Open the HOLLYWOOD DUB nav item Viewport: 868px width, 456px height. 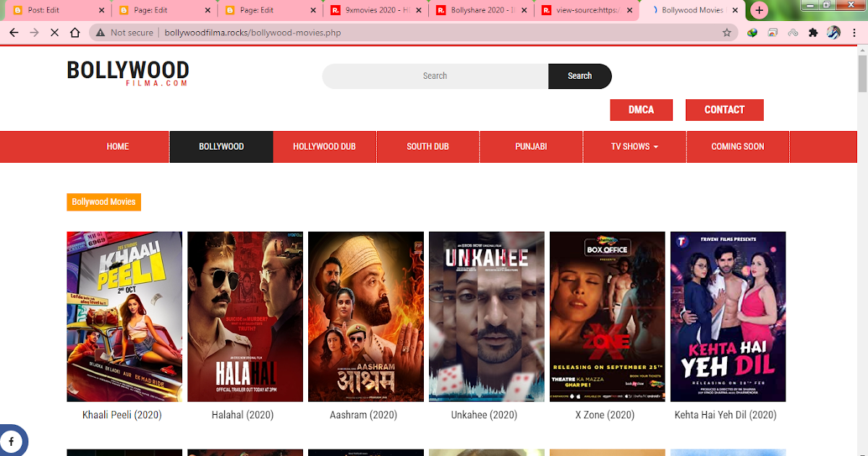coord(325,146)
